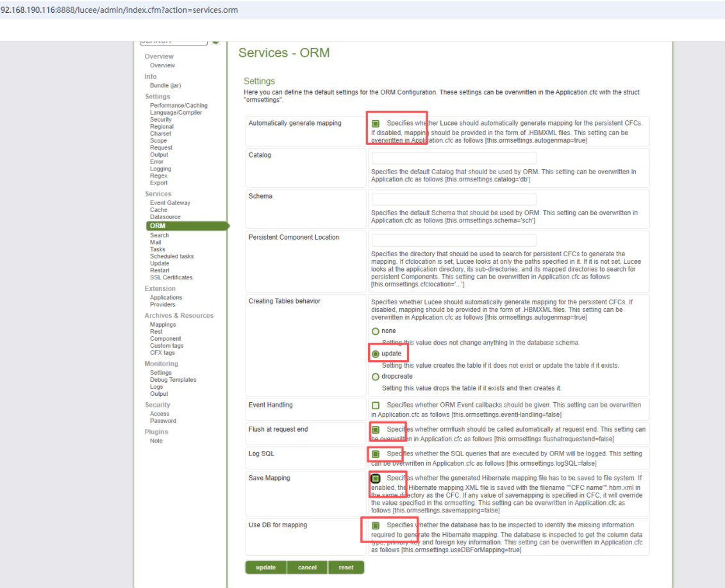
Task: Click the Schema text field
Action: coord(454,199)
